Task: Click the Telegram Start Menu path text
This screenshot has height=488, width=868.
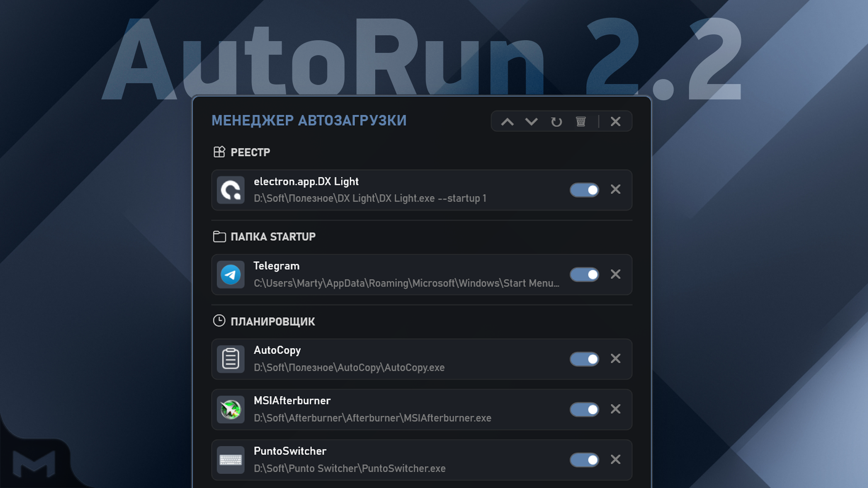Action: click(406, 283)
